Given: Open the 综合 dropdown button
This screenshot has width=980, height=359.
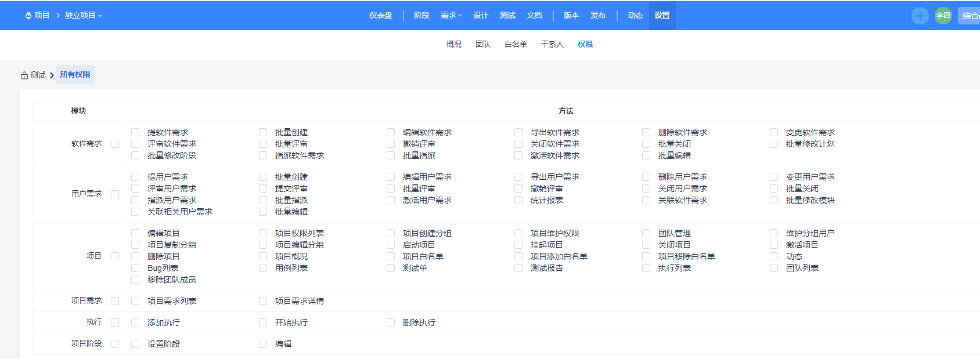Looking at the screenshot, I should (969, 16).
